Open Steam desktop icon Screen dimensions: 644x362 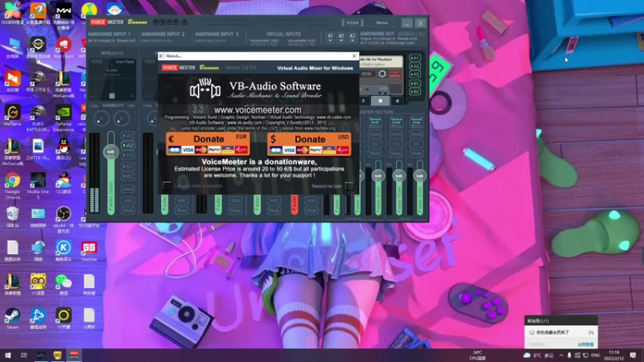point(12,319)
